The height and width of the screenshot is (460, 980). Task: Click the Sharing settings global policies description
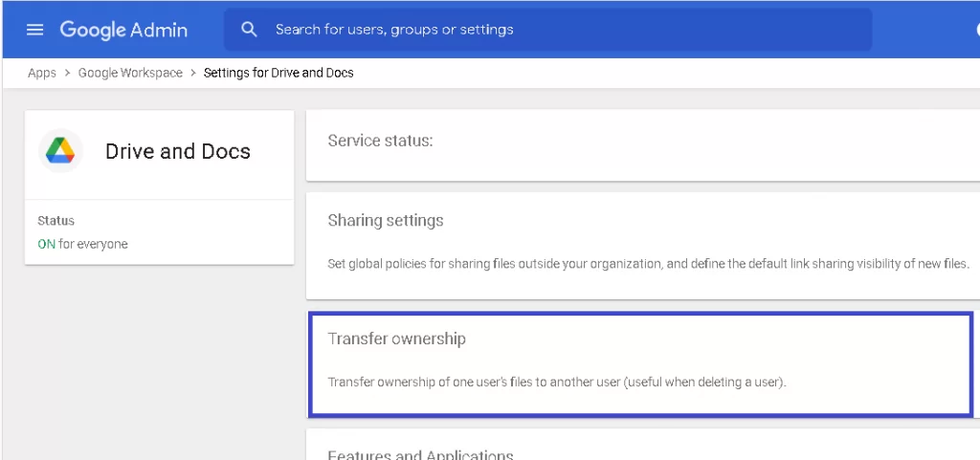[648, 264]
